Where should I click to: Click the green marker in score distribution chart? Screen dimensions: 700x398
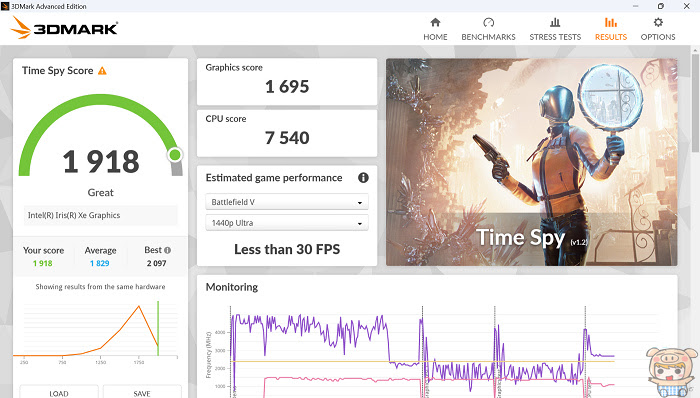158,328
